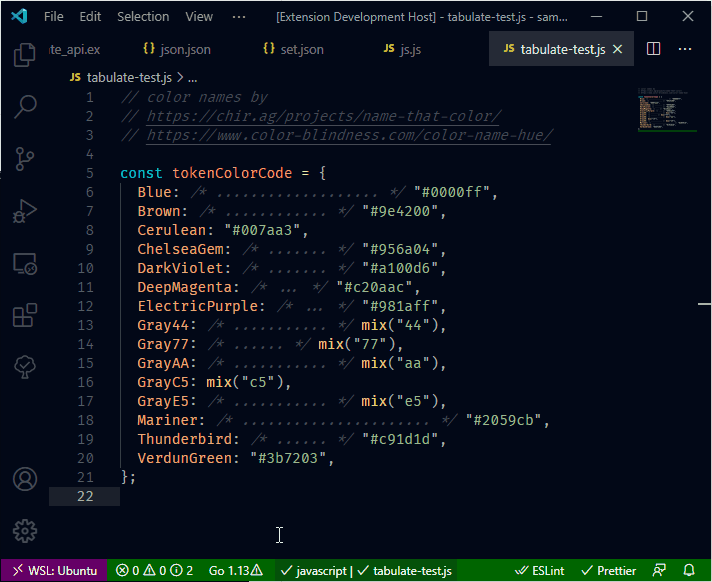This screenshot has height=582, width=712.
Task: Click the javascript | tabulate-test.js status item
Action: 366,571
